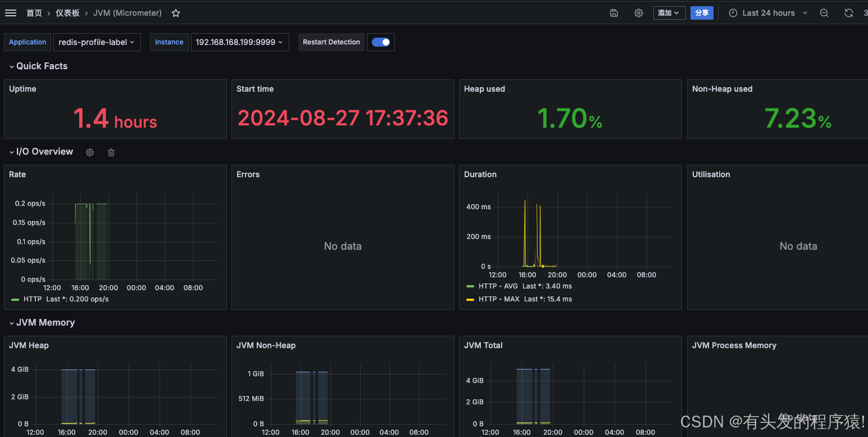The height and width of the screenshot is (437, 868).
Task: Open dashboard settings gear in top bar
Action: point(639,13)
